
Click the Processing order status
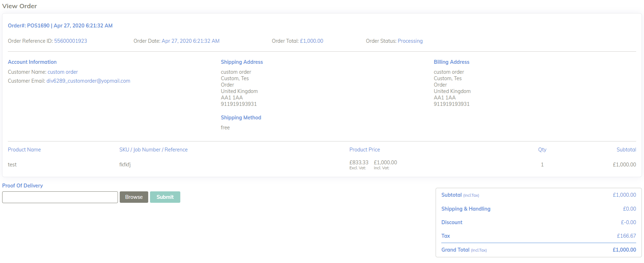(x=410, y=41)
